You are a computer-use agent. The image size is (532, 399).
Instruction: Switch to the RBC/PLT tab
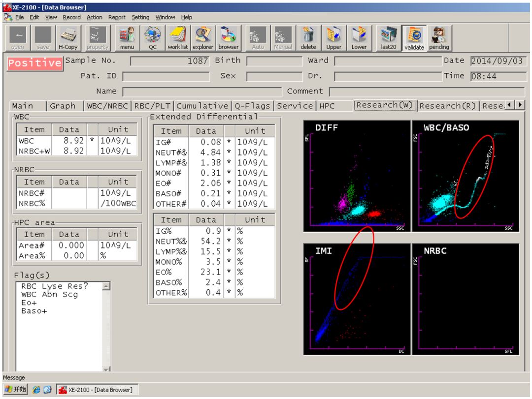[x=152, y=106]
